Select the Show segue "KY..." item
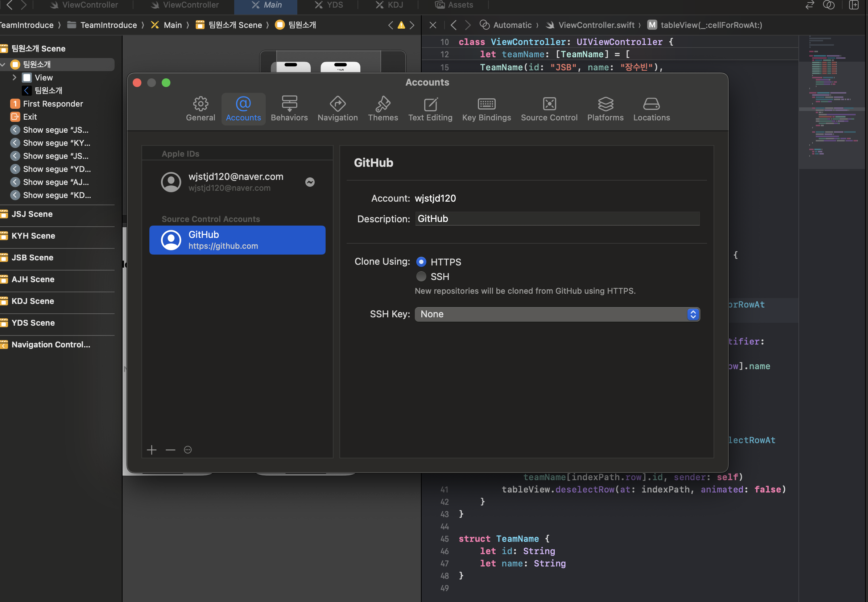 (50, 143)
